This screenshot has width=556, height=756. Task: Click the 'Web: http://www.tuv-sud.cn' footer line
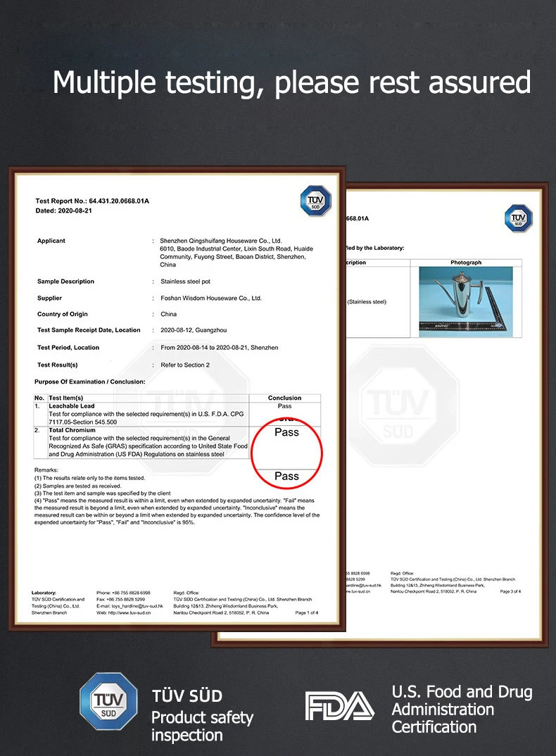click(123, 613)
